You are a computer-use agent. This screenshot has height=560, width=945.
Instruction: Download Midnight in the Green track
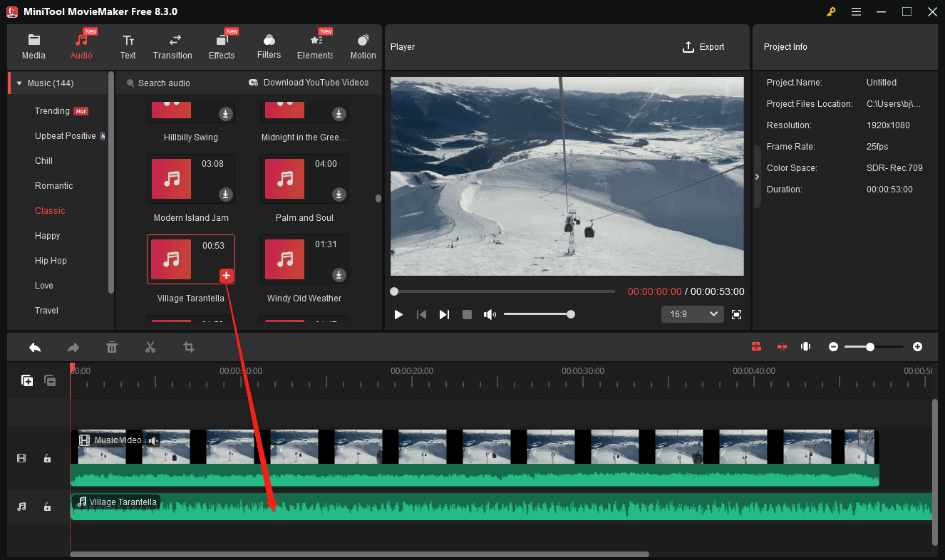pyautogui.click(x=339, y=114)
